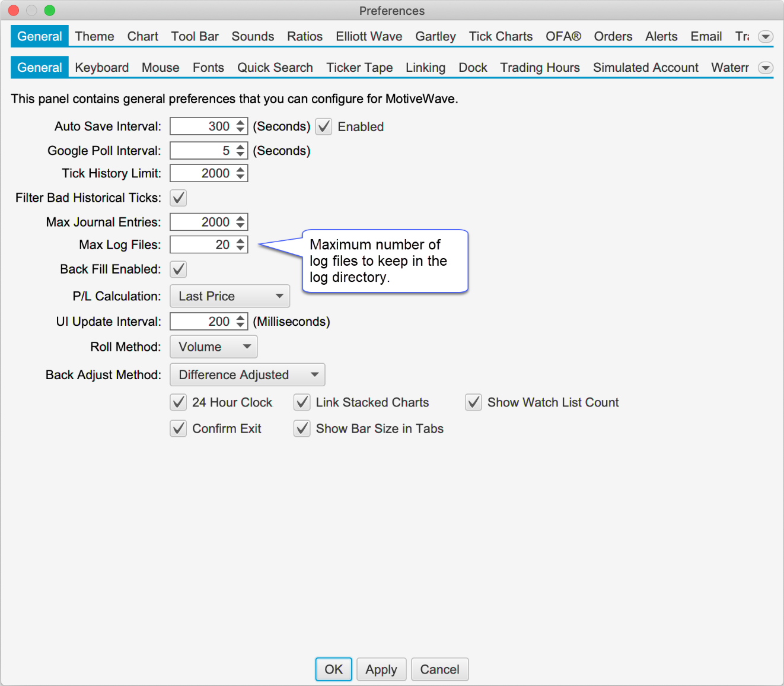784x686 pixels.
Task: Open the second tab row overflow arrow
Action: (766, 68)
